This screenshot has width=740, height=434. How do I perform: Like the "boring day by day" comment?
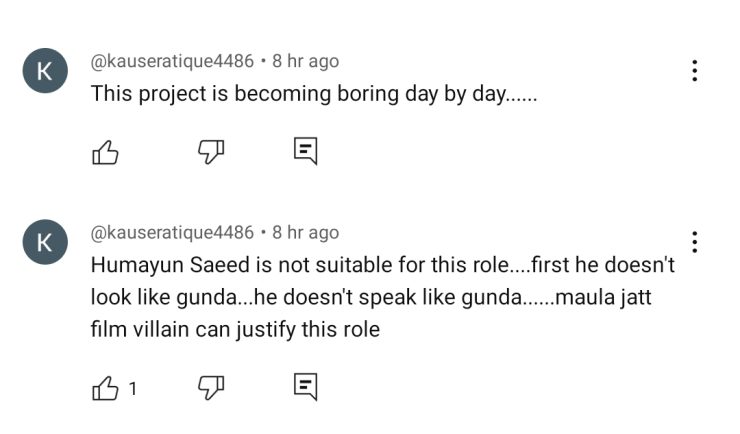(105, 152)
